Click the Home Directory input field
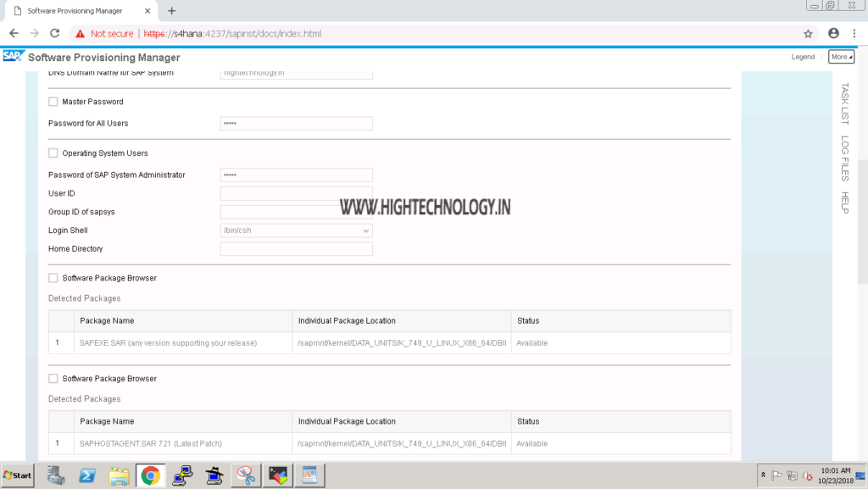Image resolution: width=868 pixels, height=489 pixels. point(296,249)
